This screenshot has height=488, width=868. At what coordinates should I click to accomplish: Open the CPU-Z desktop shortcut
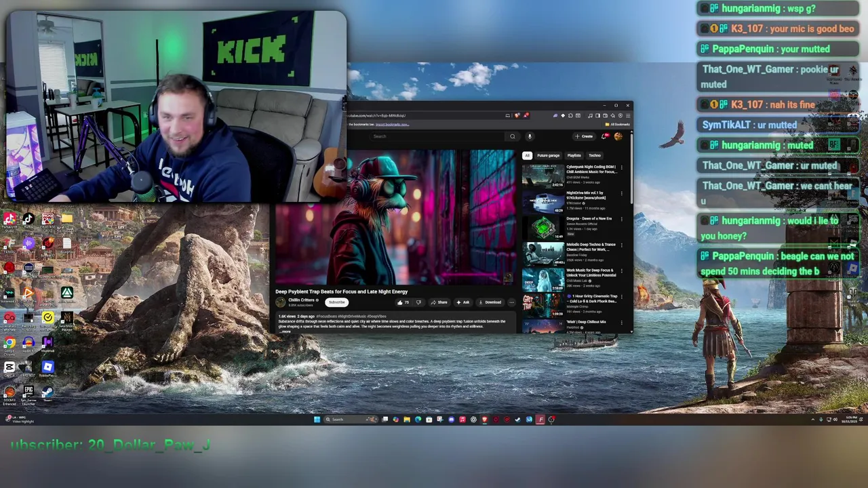47,220
